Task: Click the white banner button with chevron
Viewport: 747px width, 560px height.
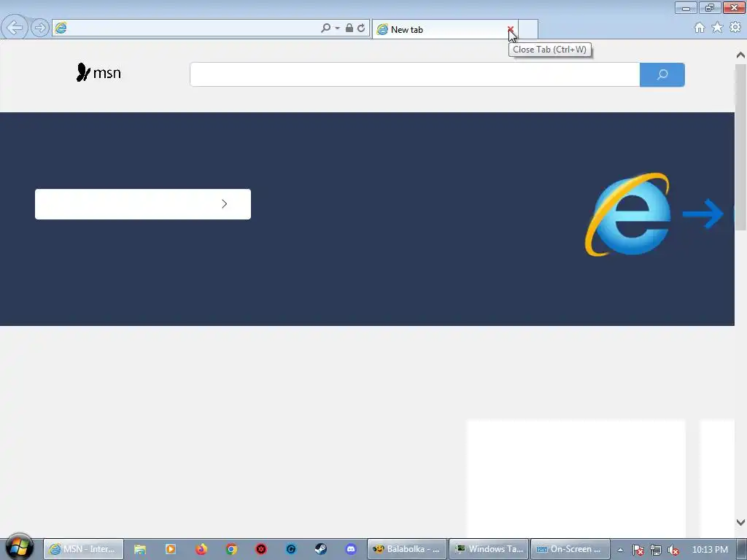Action: [143, 204]
